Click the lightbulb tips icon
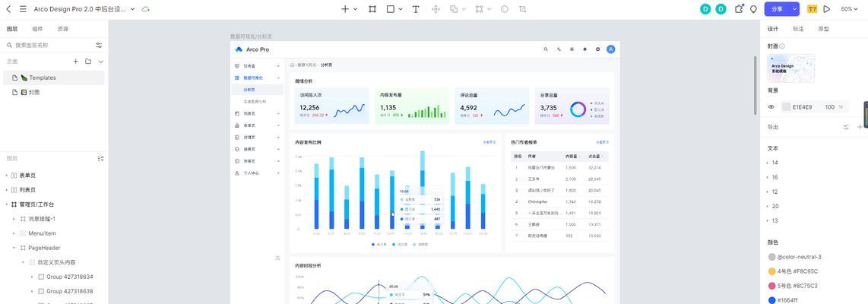The height and width of the screenshot is (304, 868). [x=753, y=9]
